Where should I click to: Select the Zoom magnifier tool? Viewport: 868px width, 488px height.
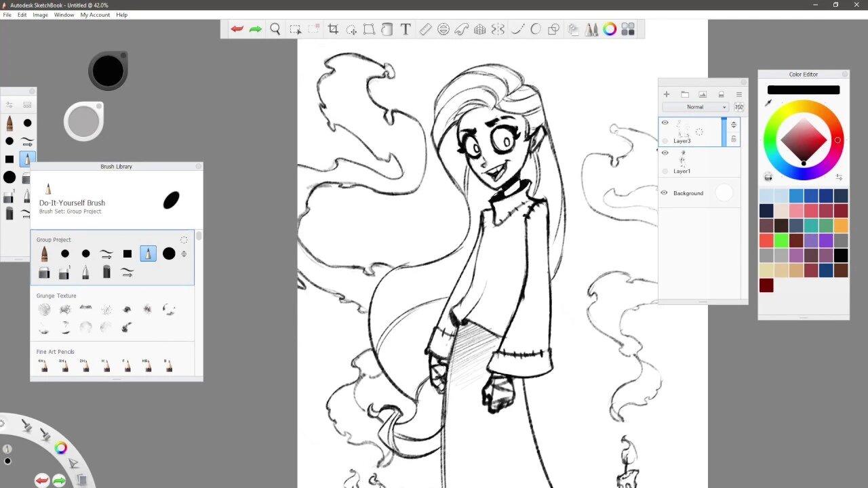point(275,29)
